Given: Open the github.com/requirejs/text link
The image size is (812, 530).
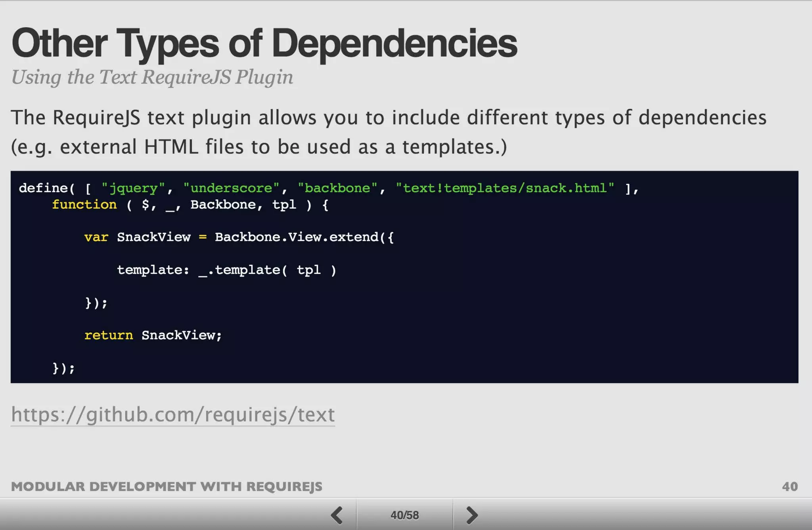Looking at the screenshot, I should [173, 415].
